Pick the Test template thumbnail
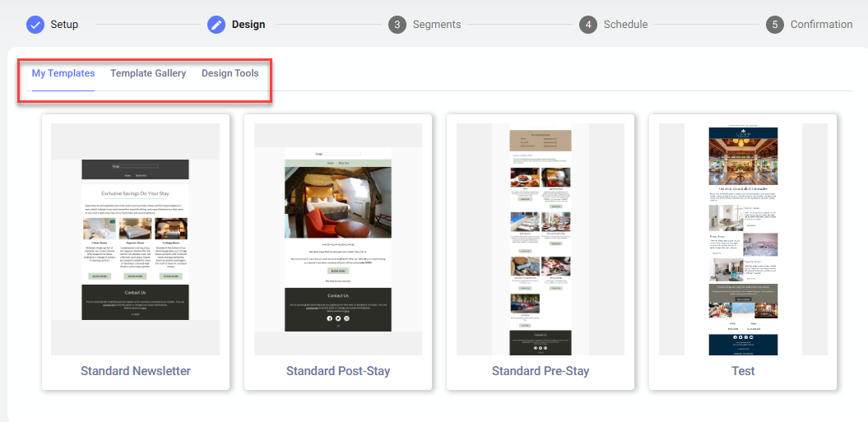The height and width of the screenshot is (422, 868). coord(743,239)
